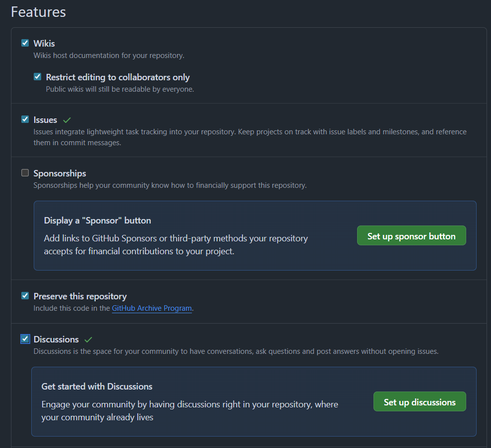Click the Discussions label text

click(x=56, y=339)
